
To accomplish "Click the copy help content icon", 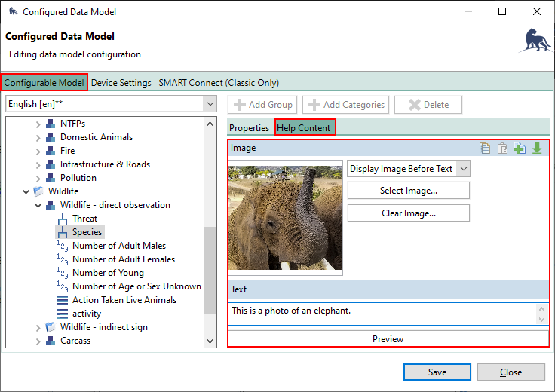I will [x=485, y=149].
